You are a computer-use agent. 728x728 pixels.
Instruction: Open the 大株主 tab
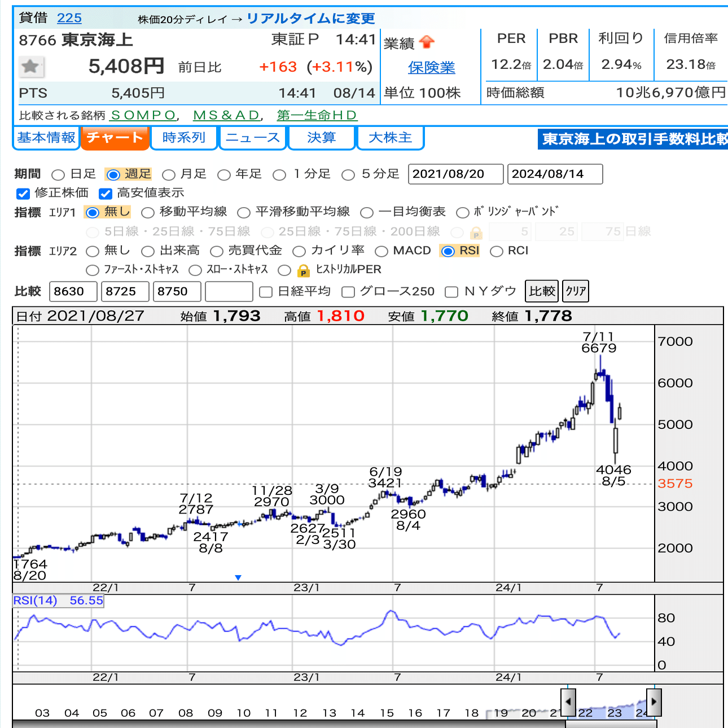coord(391,138)
